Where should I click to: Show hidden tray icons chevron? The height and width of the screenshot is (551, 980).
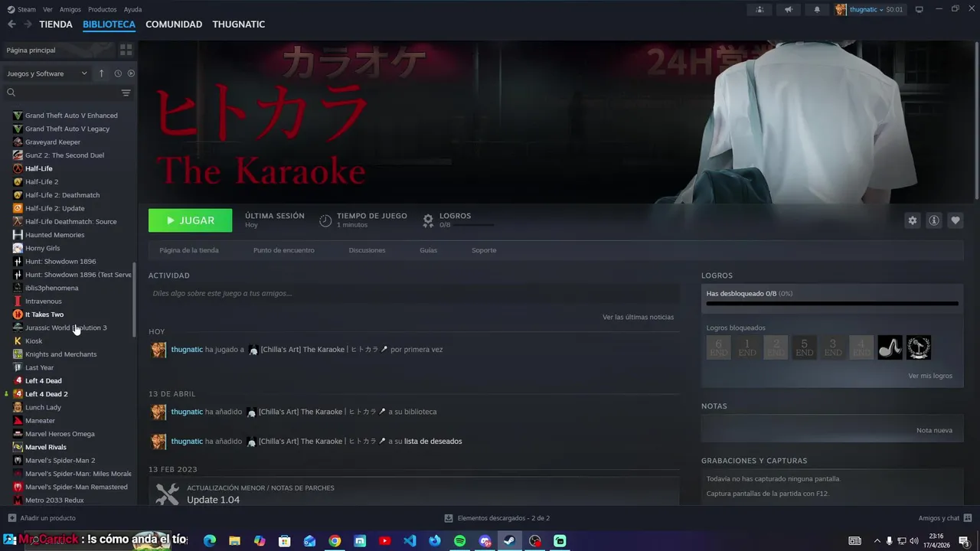click(x=877, y=540)
